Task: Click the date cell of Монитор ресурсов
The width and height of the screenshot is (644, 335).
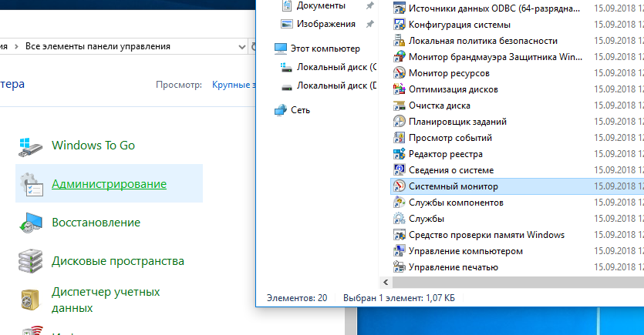Action: coord(619,73)
